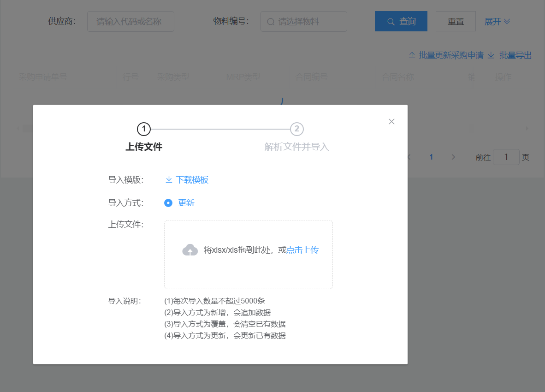Close the import dialog with X
This screenshot has height=392, width=545.
(391, 122)
